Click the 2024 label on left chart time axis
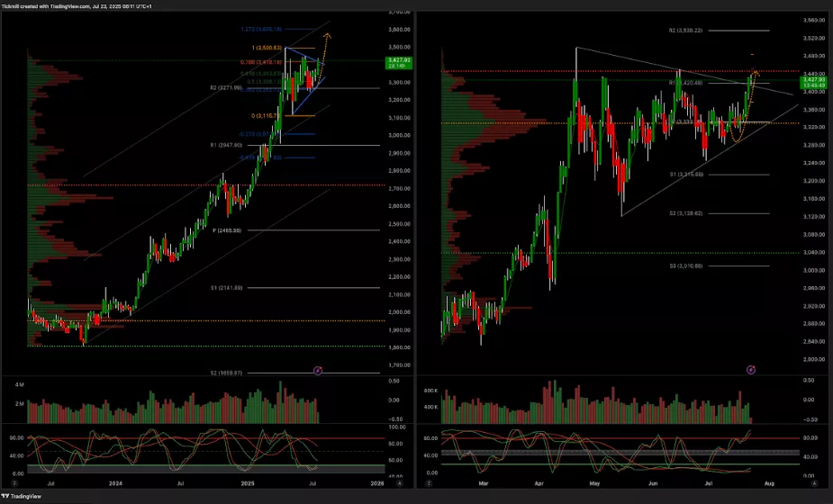Screen dimensions: 833x504 [113, 483]
